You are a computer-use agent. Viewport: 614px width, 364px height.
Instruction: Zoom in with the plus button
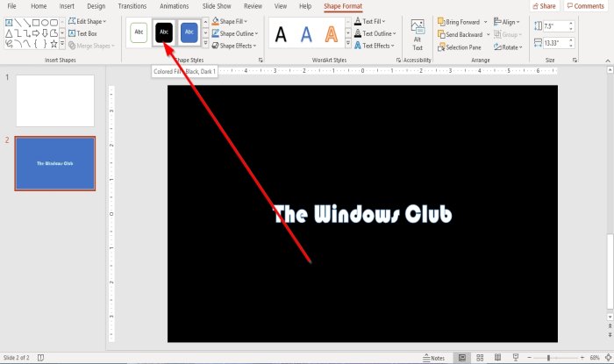pyautogui.click(x=582, y=358)
